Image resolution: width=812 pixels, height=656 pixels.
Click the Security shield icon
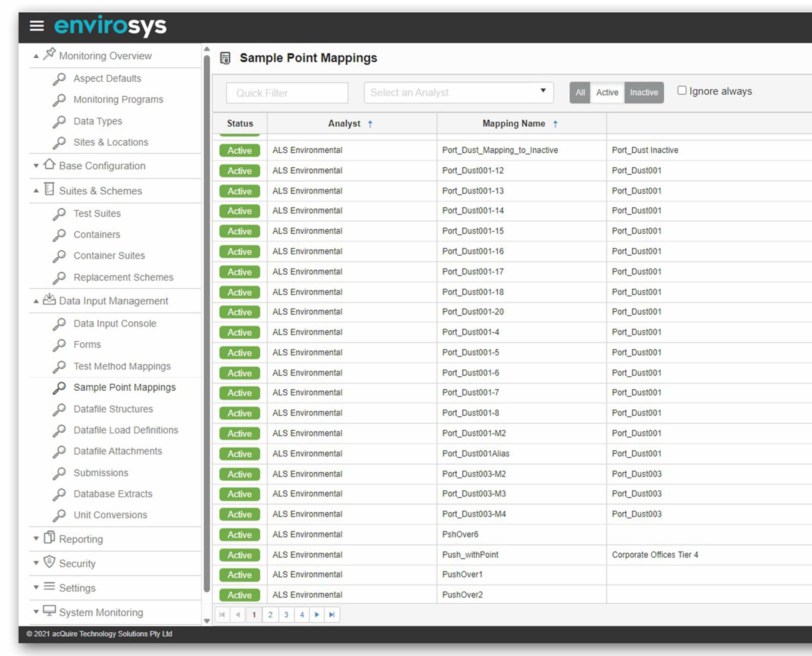(49, 562)
